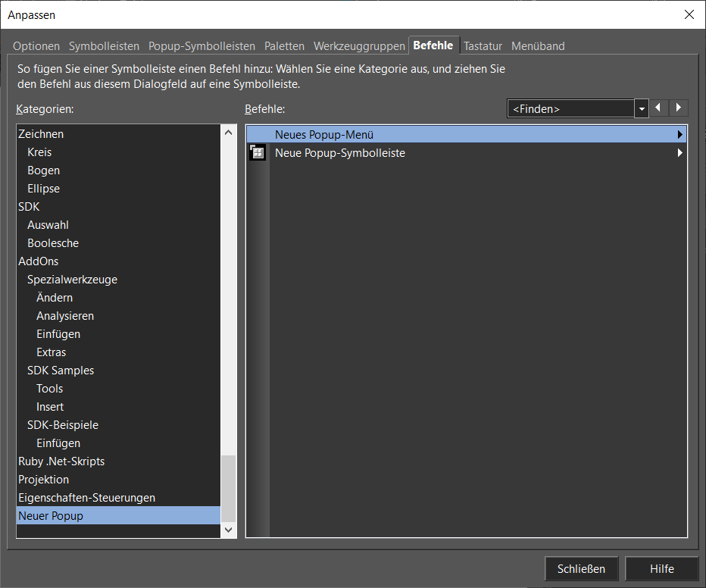Select Einfügen under Spezialwerkzeuge

[x=118, y=334]
